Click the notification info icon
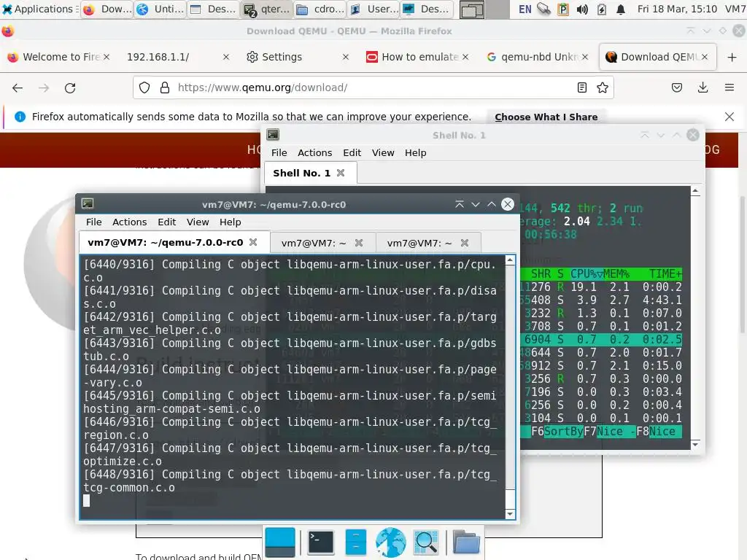This screenshot has width=747, height=560. click(20, 117)
